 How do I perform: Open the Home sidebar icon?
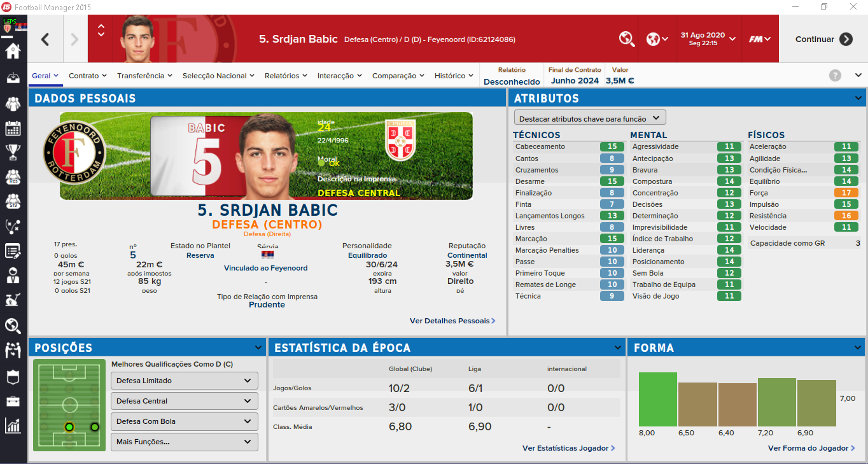13,51
